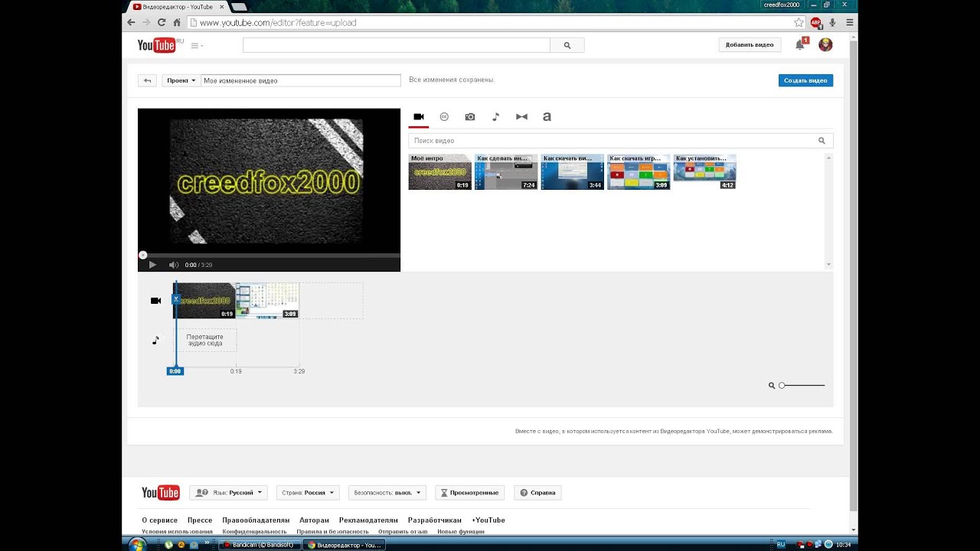Screen dimensions: 980x551
Task: Open the Страна: Россия dropdown
Action: [306, 493]
